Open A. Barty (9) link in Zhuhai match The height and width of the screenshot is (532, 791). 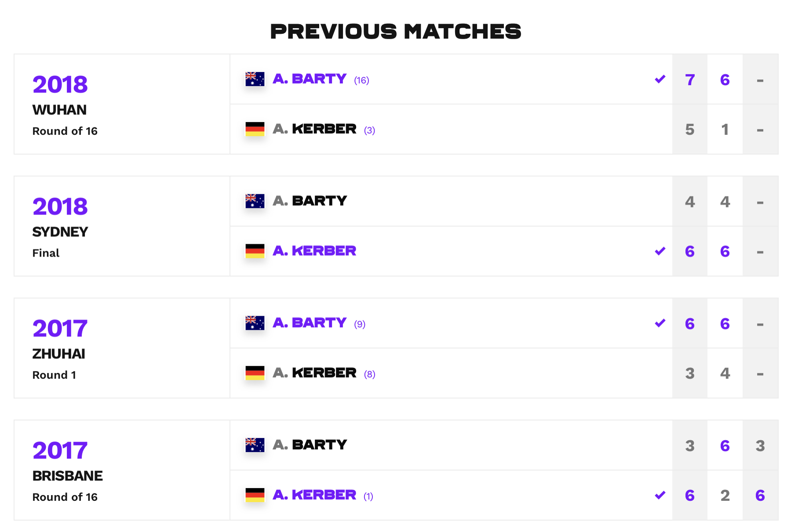click(319, 323)
